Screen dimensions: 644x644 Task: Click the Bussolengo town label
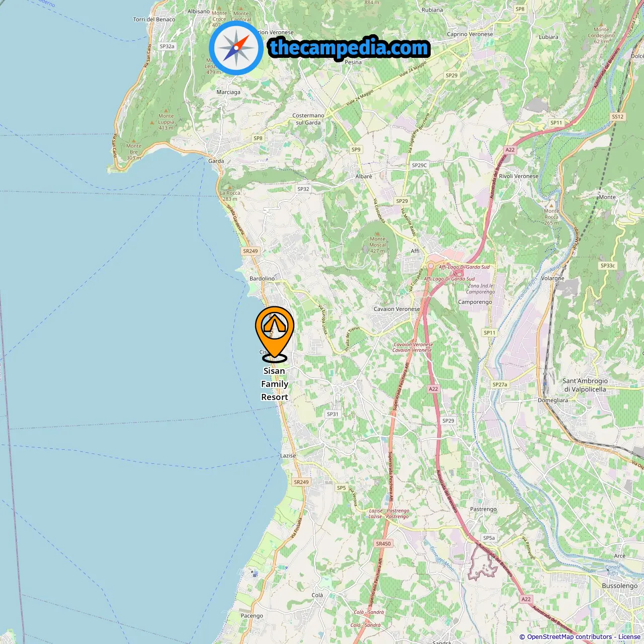click(620, 586)
